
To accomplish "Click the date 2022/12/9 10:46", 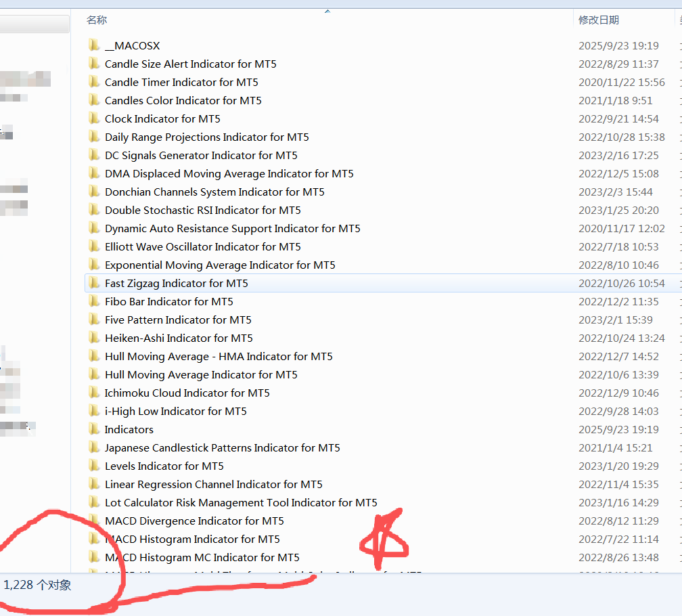I will point(618,393).
